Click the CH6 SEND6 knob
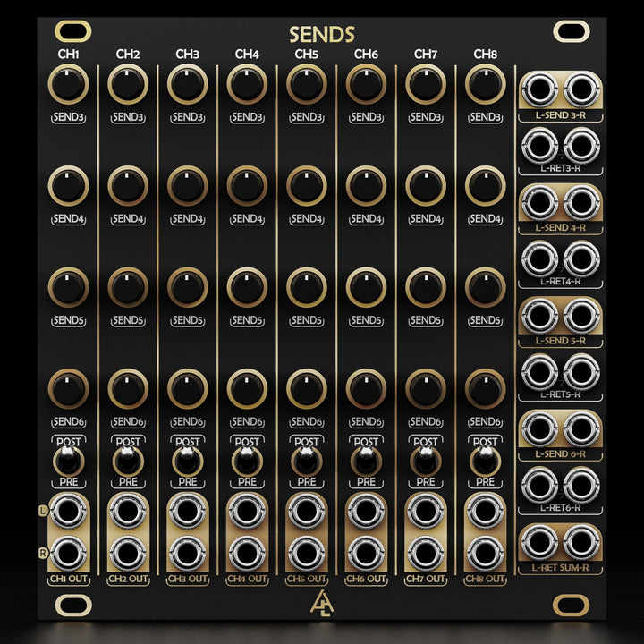Viewport: 644px width, 644px height. [366, 389]
